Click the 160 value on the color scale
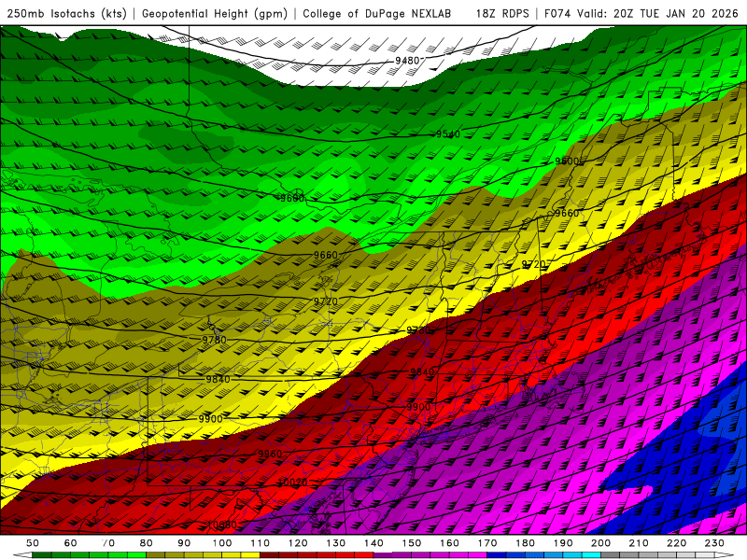747x560 pixels. (449, 543)
